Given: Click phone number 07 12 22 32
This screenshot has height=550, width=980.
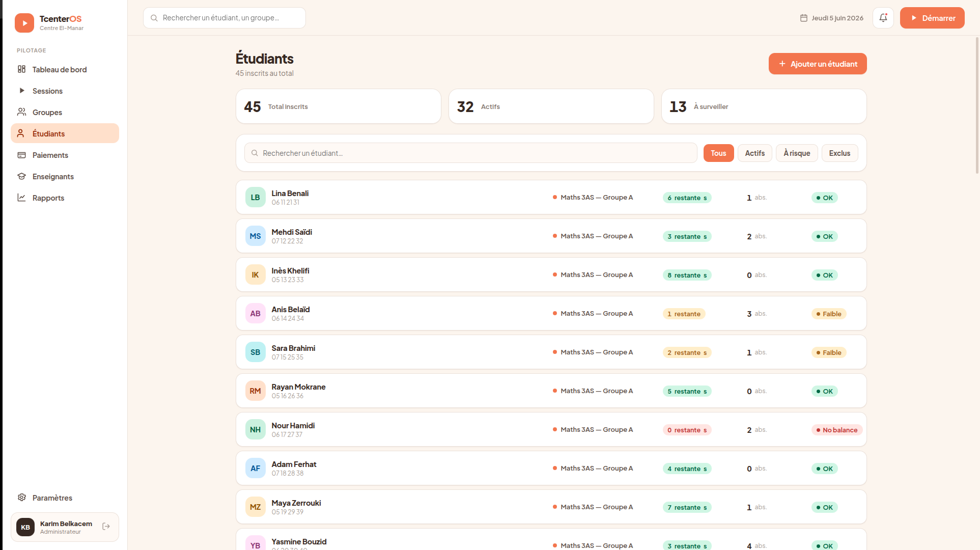Looking at the screenshot, I should tap(287, 241).
